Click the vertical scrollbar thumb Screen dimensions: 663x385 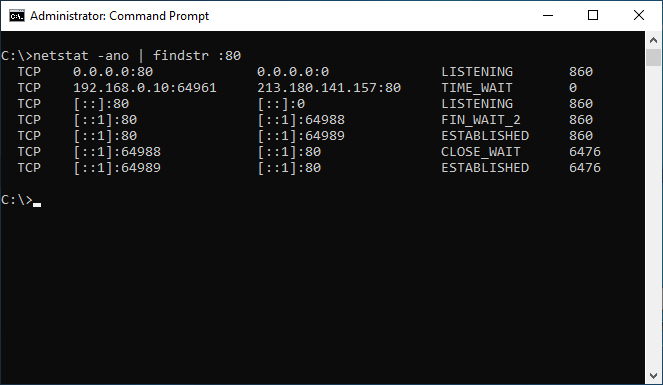tap(653, 57)
